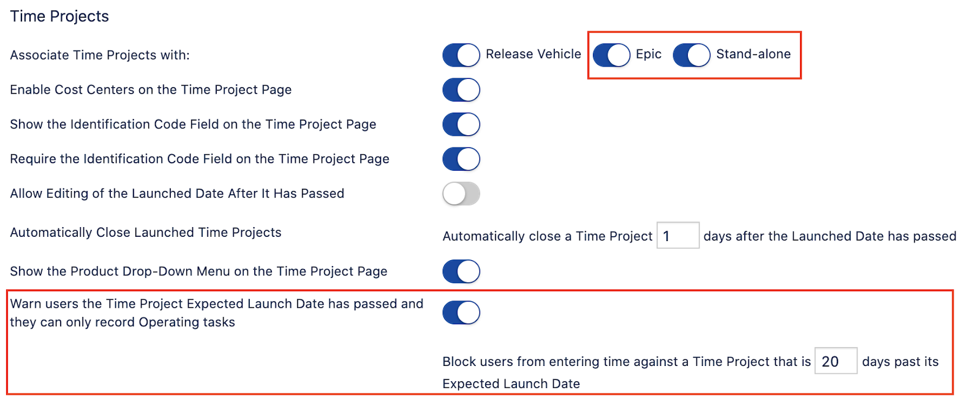Click the Allow Editing of Launched Date label
980x399 pixels.
[177, 194]
